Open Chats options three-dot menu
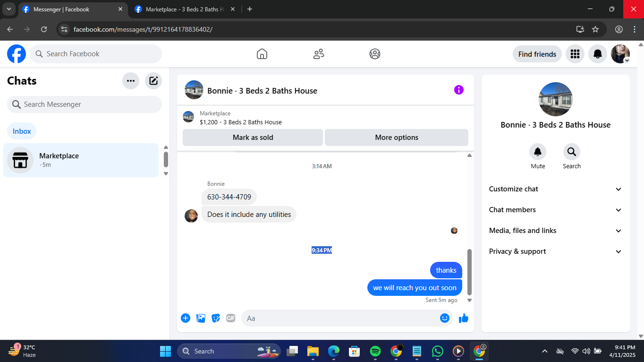 coord(131,81)
